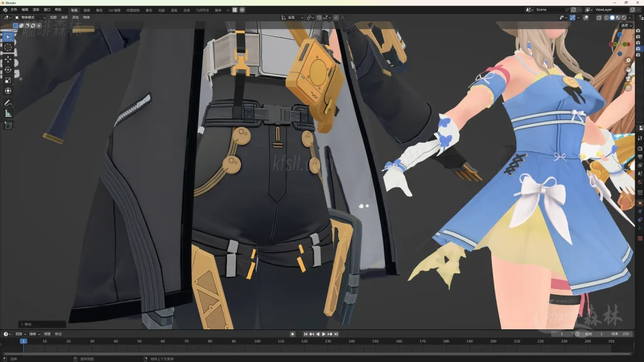Open the viewport Add (添加) menu
This screenshot has height=362, width=644.
(75, 18)
